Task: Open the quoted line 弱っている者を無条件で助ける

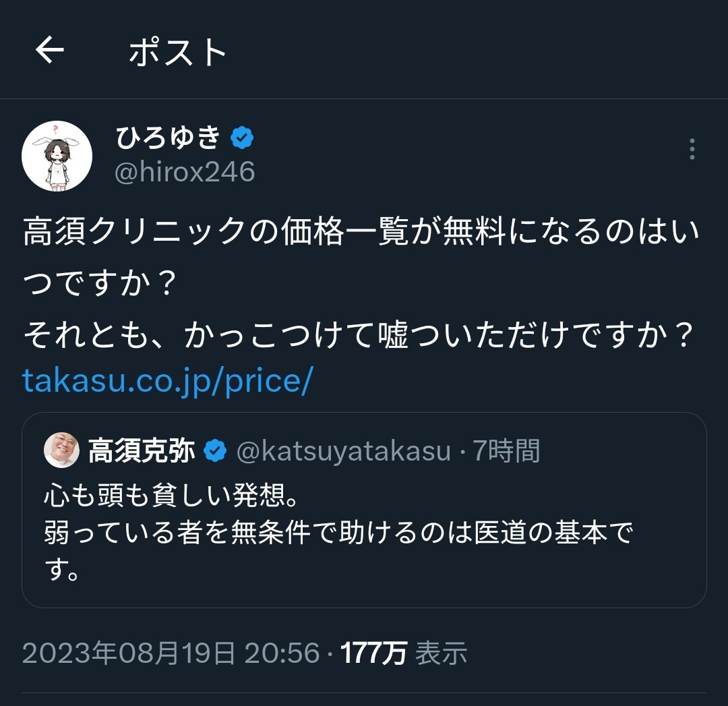Action: (x=338, y=532)
